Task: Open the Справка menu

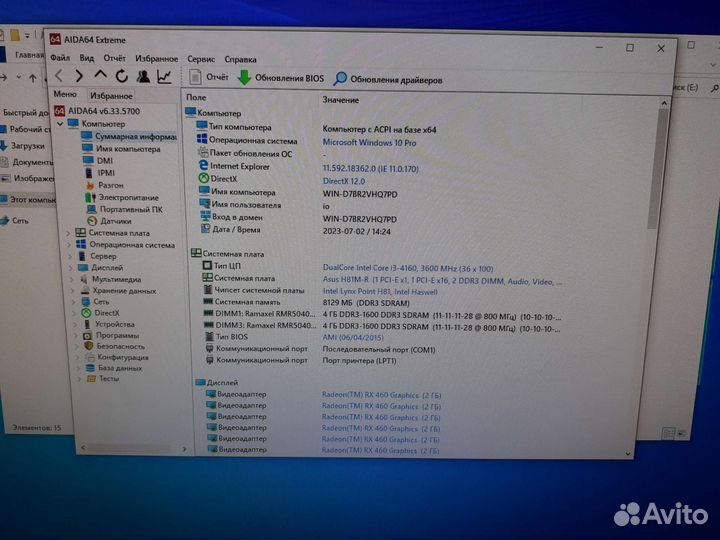Action: (x=240, y=59)
